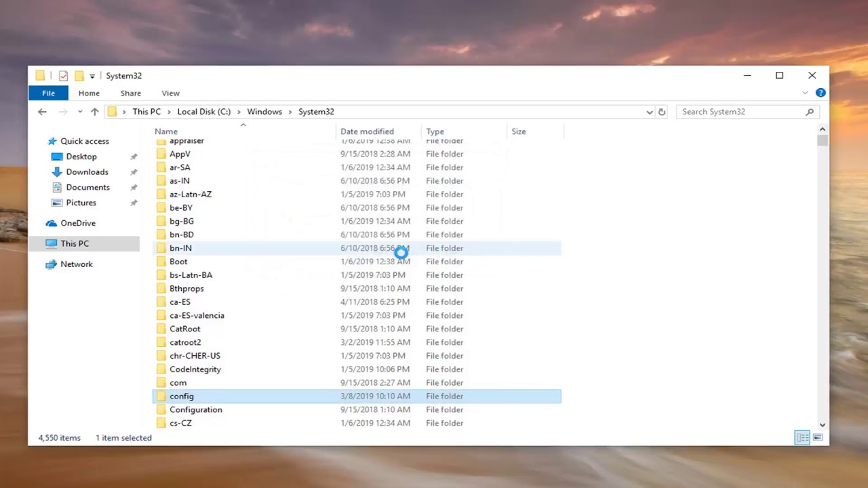Viewport: 868px width, 488px height.
Task: Click the scrollbar down arrow
Action: pos(823,425)
